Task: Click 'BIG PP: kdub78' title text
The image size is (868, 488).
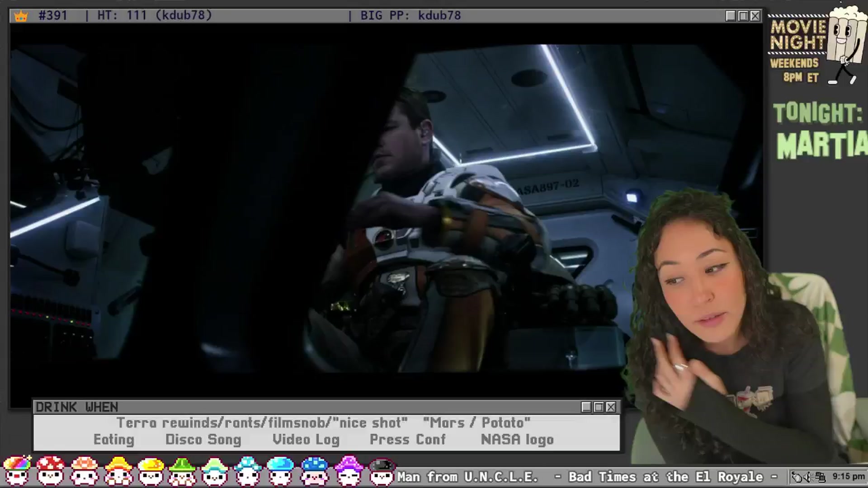Action: point(410,15)
